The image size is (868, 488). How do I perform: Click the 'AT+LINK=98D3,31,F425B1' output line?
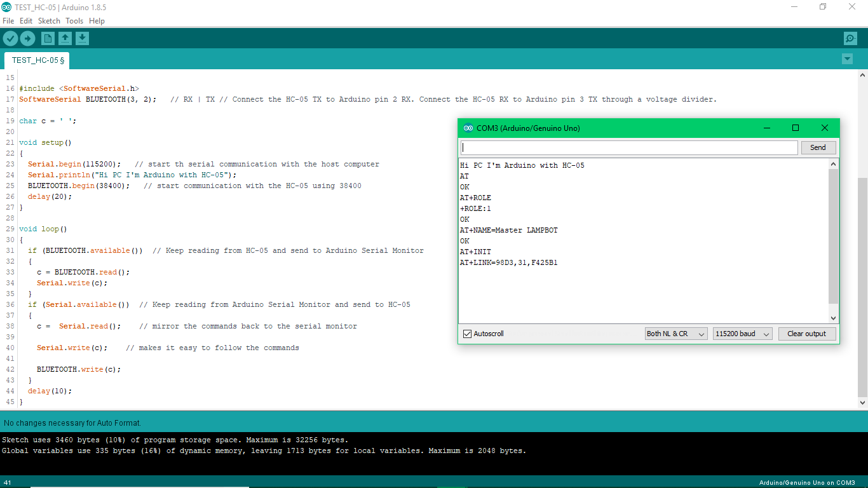[x=508, y=262]
